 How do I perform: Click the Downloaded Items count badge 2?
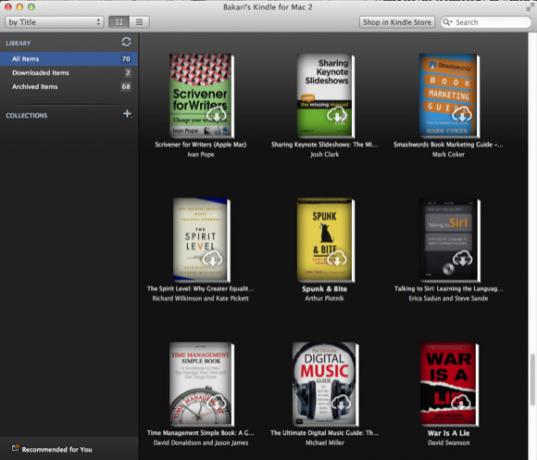pyautogui.click(x=127, y=73)
